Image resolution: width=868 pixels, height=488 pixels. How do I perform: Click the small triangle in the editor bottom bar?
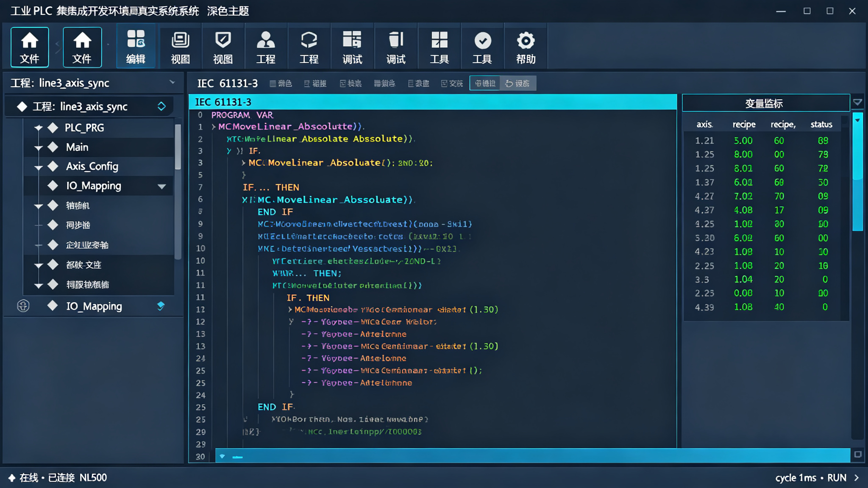coord(222,456)
